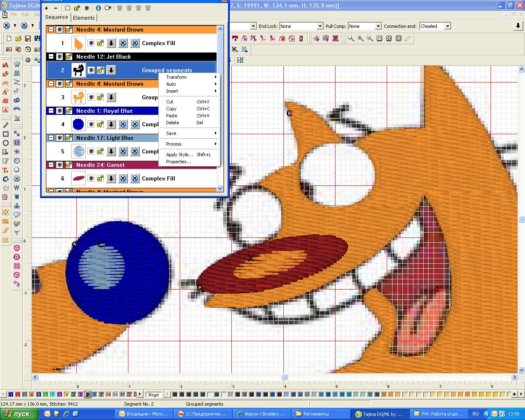Image resolution: width=525 pixels, height=420 pixels.
Task: Select the ellipse shape tool
Action: click(x=6, y=143)
